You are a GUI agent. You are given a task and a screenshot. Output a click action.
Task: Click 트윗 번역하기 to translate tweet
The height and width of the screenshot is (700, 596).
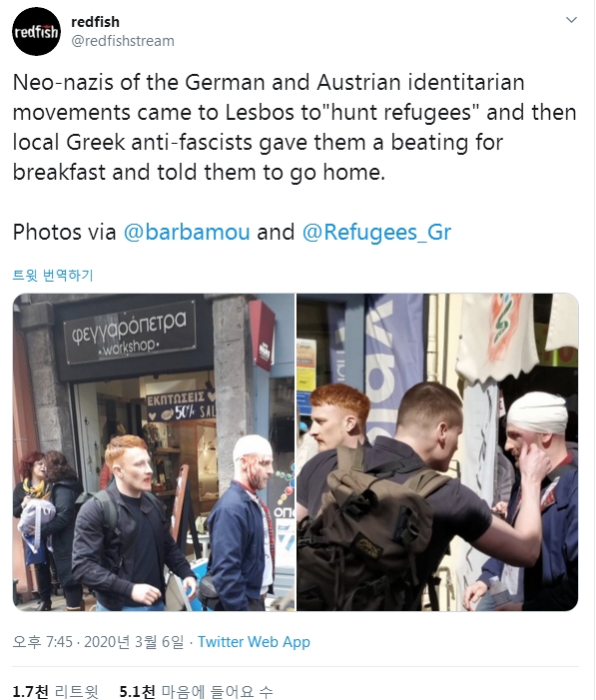53,275
